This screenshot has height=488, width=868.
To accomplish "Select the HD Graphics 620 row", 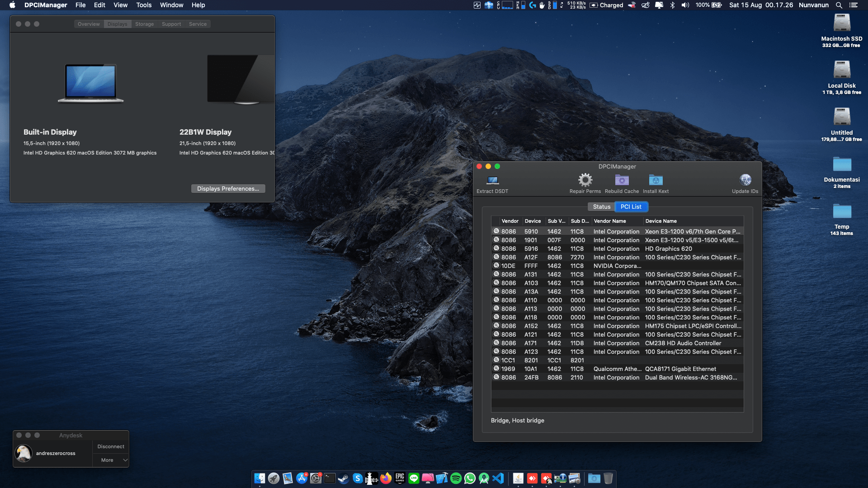I will [x=617, y=249].
